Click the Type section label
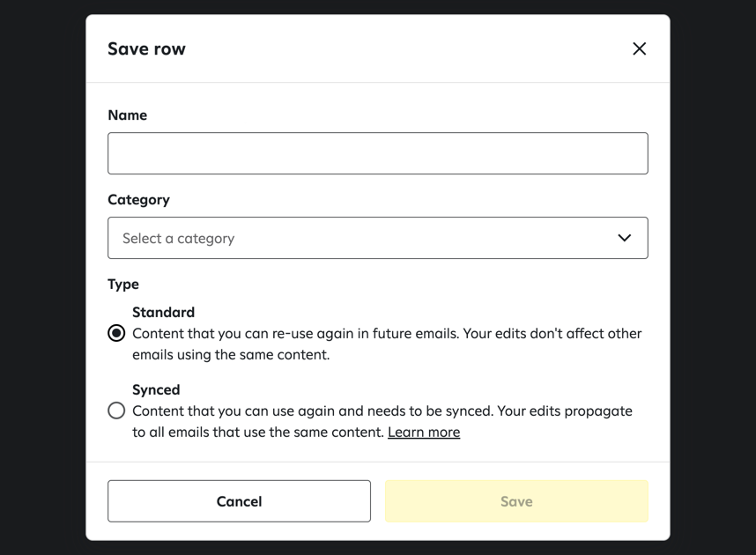The image size is (756, 555). pyautogui.click(x=122, y=284)
